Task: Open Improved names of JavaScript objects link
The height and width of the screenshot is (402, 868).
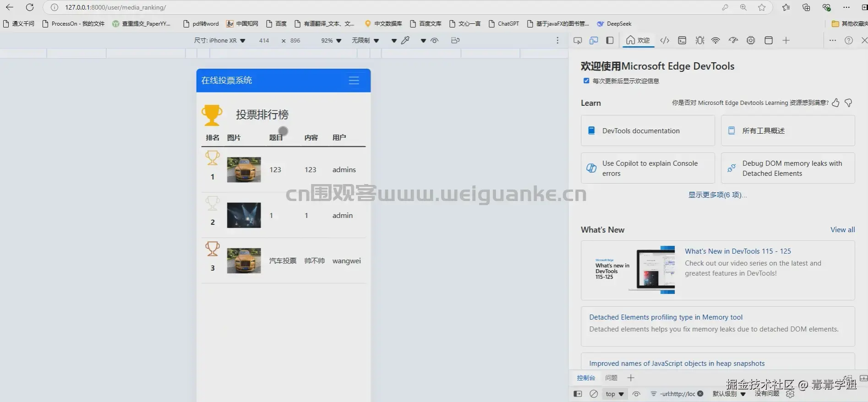Action: 677,363
